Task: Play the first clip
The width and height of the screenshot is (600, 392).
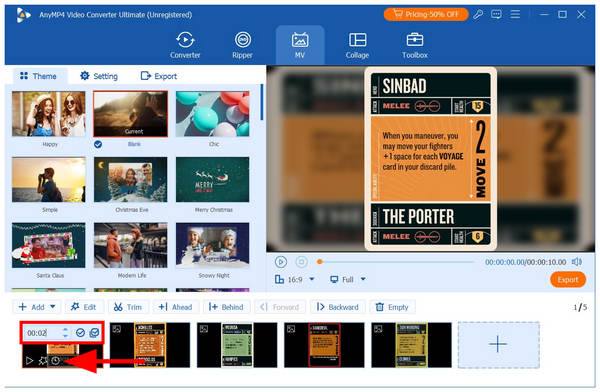Action: pyautogui.click(x=29, y=360)
